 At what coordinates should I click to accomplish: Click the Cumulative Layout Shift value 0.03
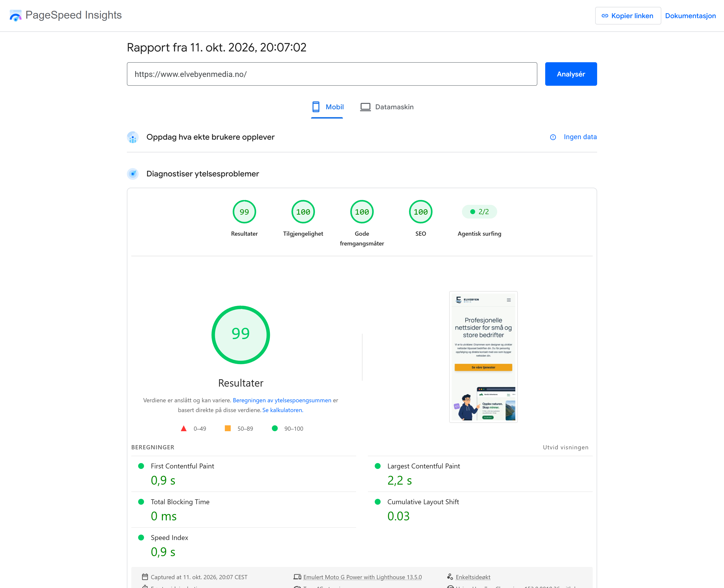click(x=398, y=516)
